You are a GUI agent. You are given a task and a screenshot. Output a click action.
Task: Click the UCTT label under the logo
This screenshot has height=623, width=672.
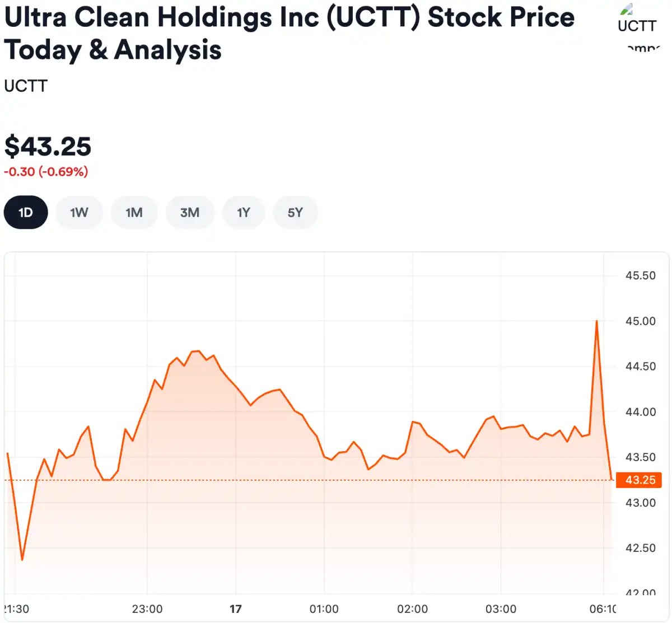click(x=637, y=26)
